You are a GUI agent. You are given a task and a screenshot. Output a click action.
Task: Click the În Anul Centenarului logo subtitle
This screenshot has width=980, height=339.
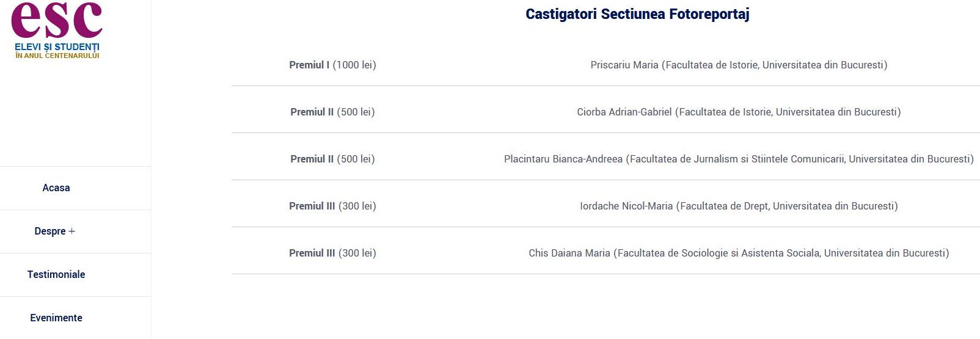click(57, 56)
